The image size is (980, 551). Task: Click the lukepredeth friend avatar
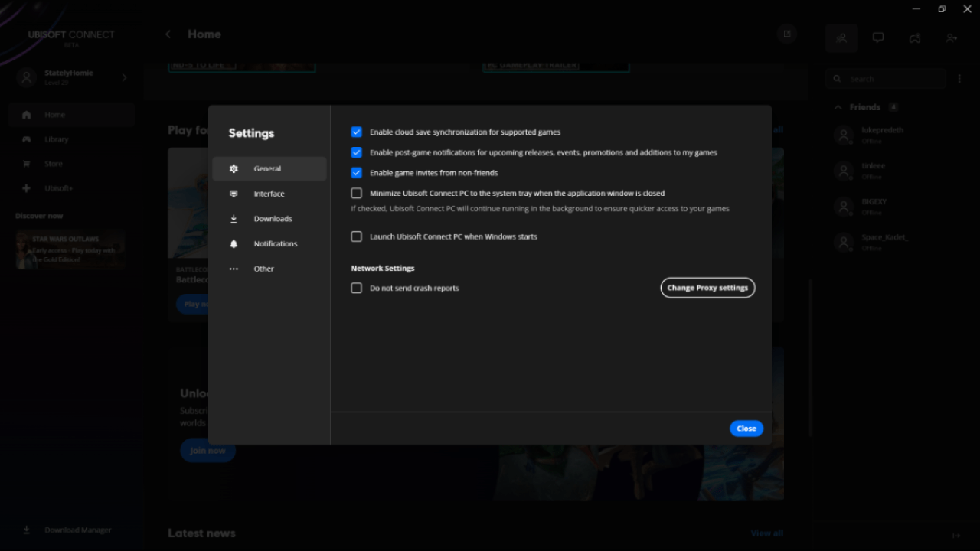[843, 135]
